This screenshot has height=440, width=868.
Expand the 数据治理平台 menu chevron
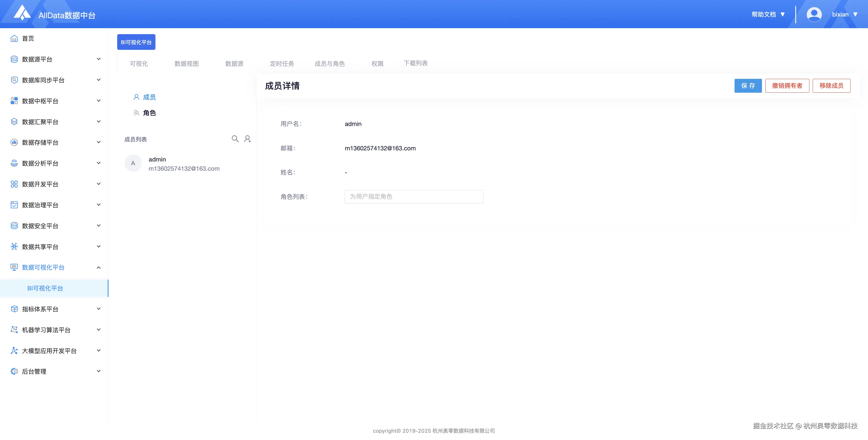(99, 205)
